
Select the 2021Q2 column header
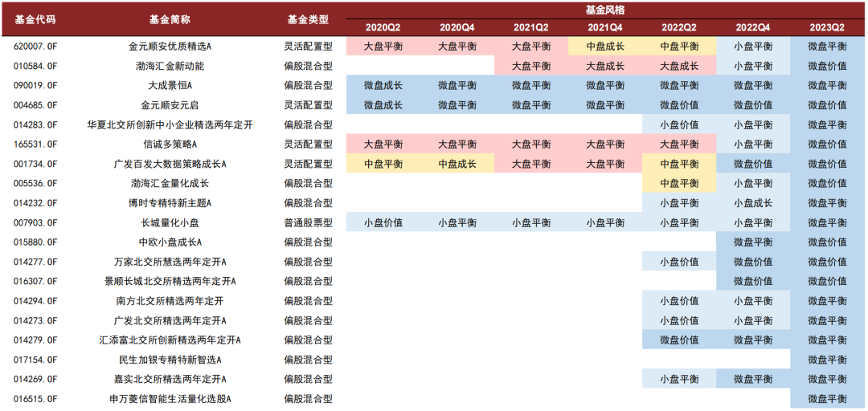(531, 27)
